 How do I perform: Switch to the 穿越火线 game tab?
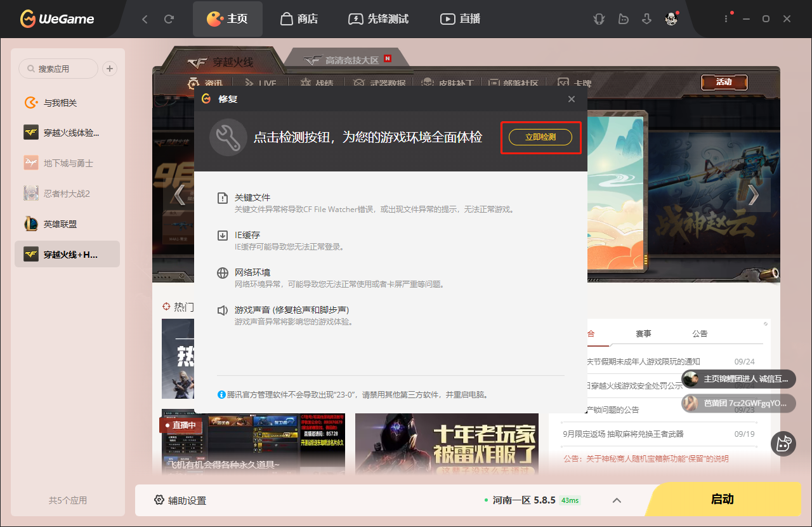221,62
